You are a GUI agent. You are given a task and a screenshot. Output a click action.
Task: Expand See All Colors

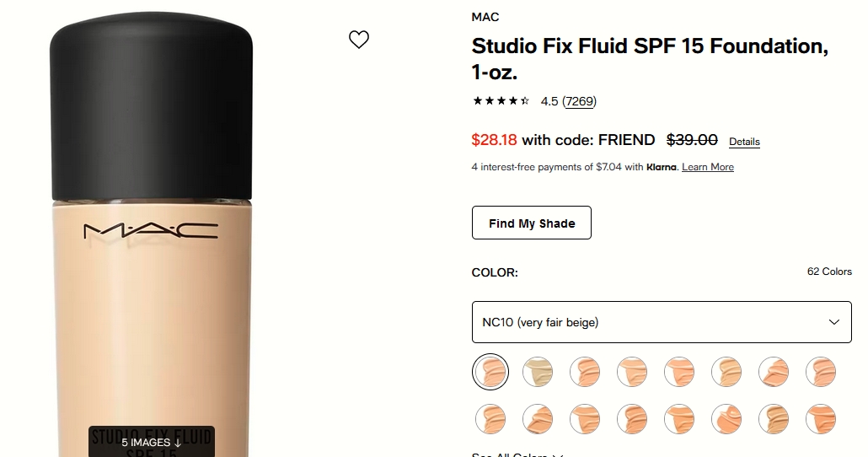517,454
